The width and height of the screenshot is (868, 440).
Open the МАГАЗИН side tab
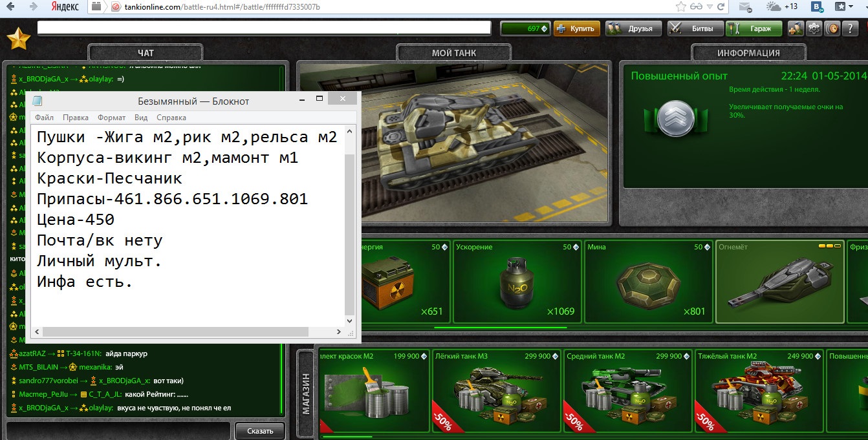[307, 393]
